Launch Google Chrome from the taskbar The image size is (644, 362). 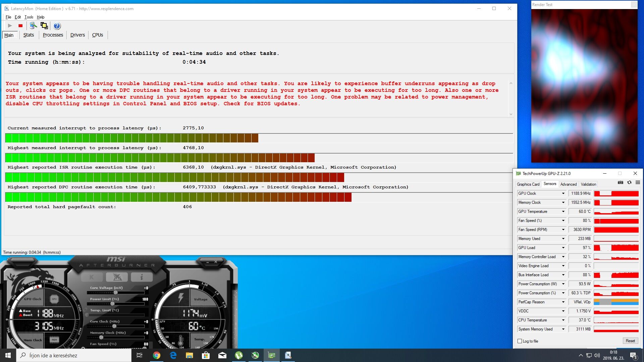pyautogui.click(x=156, y=355)
